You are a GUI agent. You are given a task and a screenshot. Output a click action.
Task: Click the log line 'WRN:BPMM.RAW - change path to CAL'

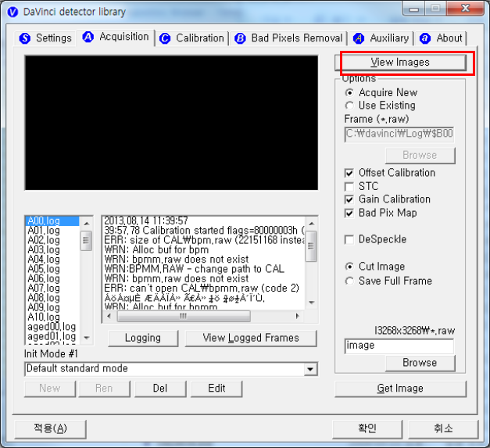tap(195, 269)
